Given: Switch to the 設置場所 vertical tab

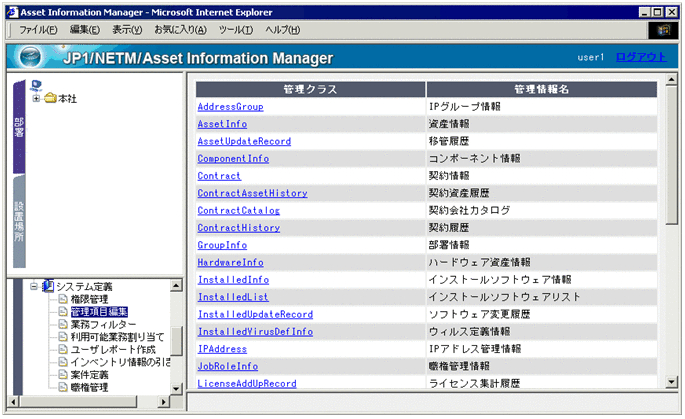Looking at the screenshot, I should pyautogui.click(x=19, y=222).
